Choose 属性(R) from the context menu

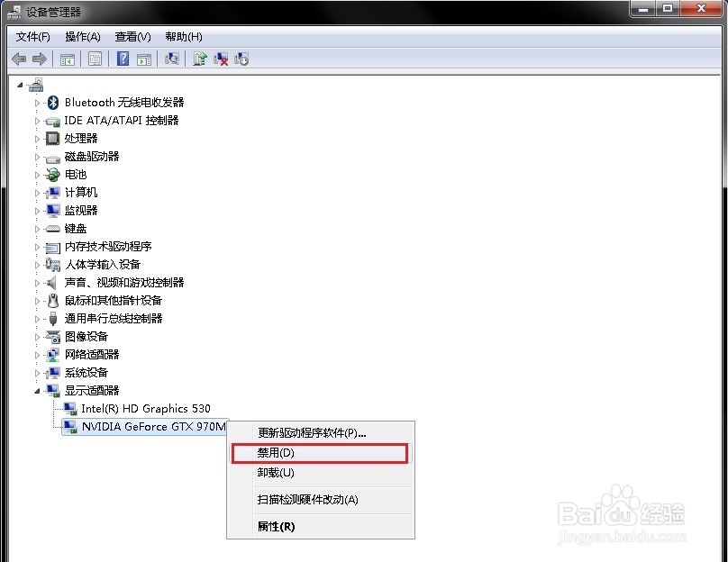[321, 526]
